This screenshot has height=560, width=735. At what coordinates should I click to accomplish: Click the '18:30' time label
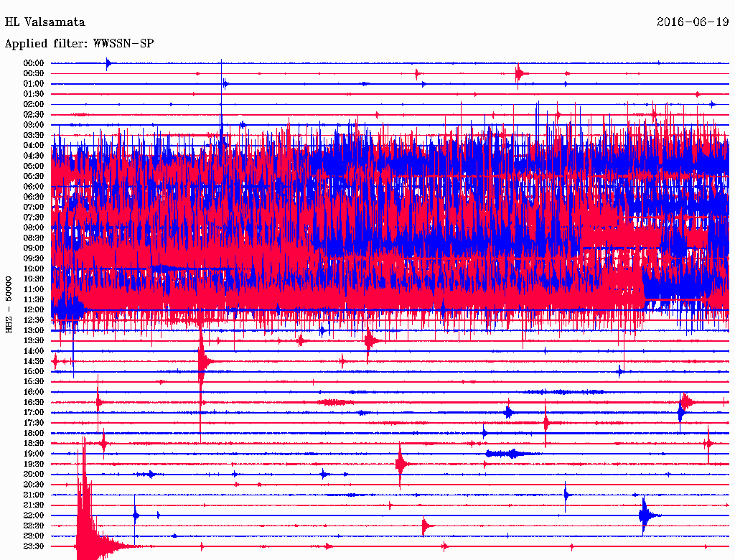[34, 443]
